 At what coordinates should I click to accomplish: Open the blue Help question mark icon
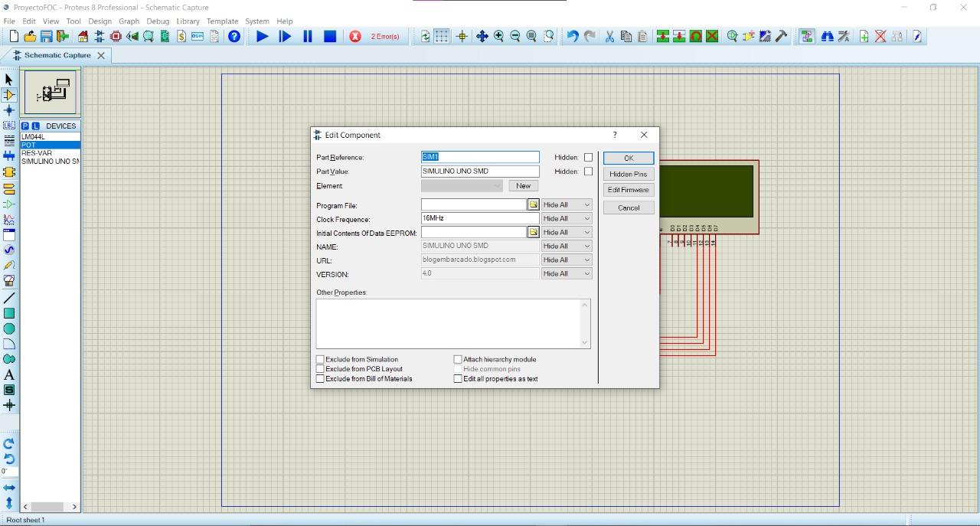(x=234, y=36)
